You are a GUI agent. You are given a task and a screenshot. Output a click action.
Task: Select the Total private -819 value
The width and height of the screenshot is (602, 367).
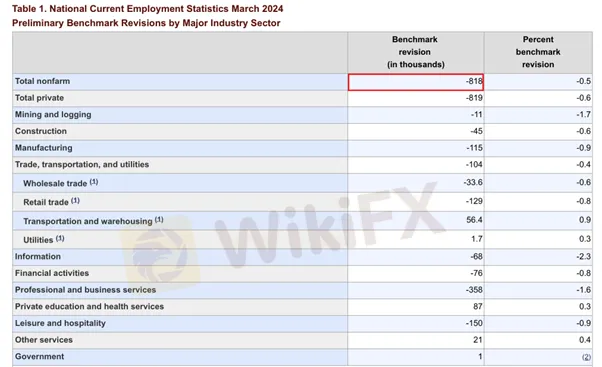(x=474, y=98)
